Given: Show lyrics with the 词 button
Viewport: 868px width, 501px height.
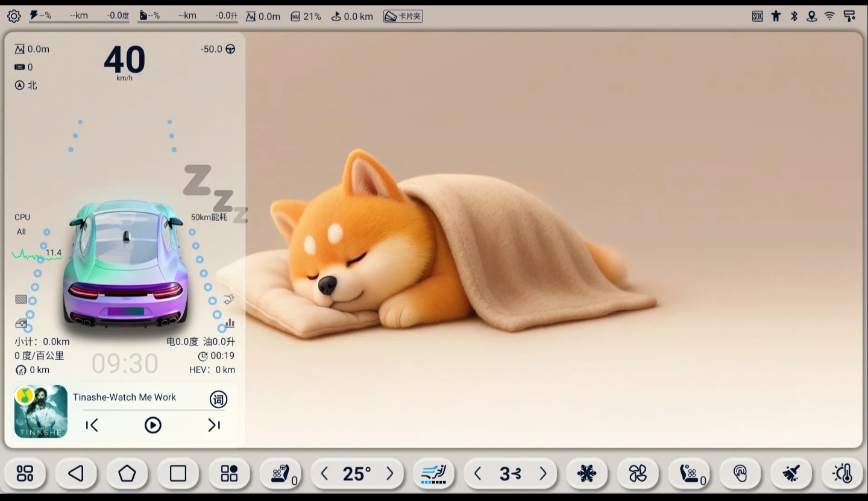Looking at the screenshot, I should (218, 399).
